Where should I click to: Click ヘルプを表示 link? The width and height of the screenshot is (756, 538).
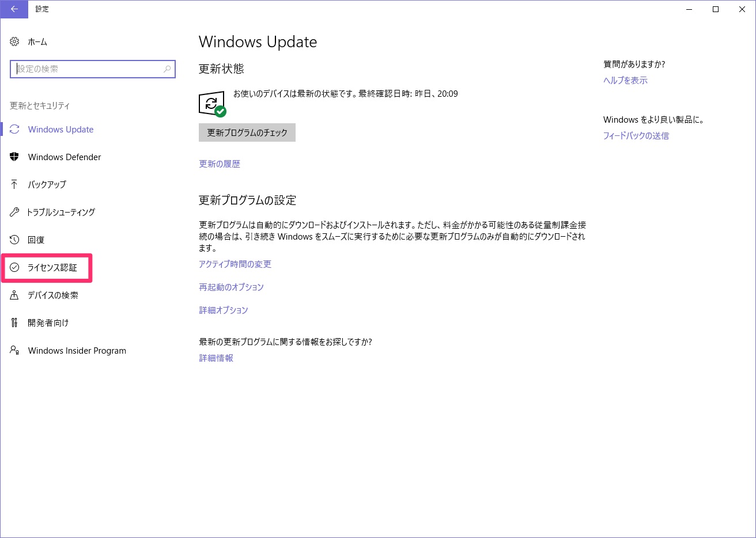tap(625, 81)
